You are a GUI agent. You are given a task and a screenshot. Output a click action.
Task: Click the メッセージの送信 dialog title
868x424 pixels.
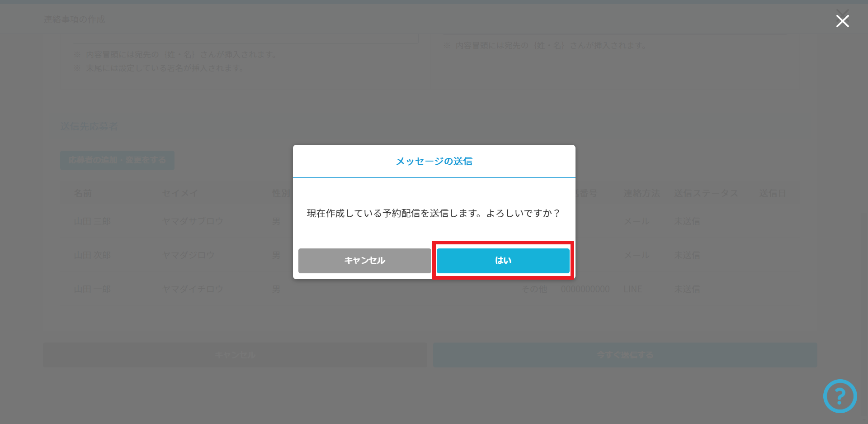pyautogui.click(x=434, y=161)
